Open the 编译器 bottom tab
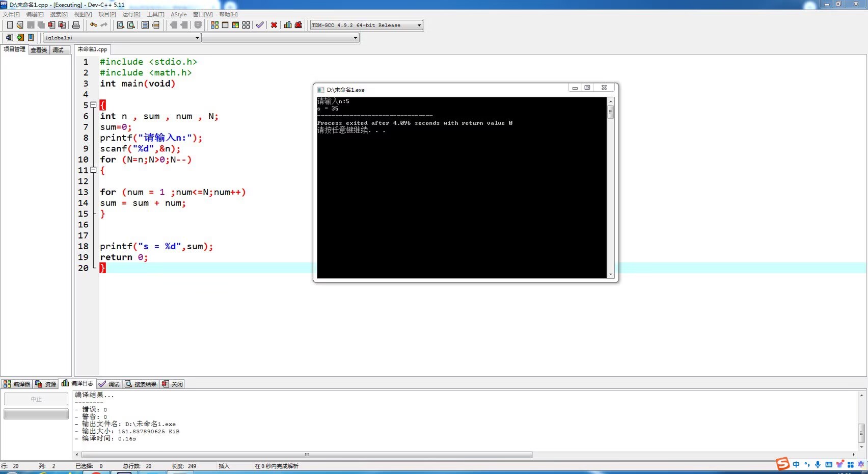The width and height of the screenshot is (868, 474). click(17, 384)
